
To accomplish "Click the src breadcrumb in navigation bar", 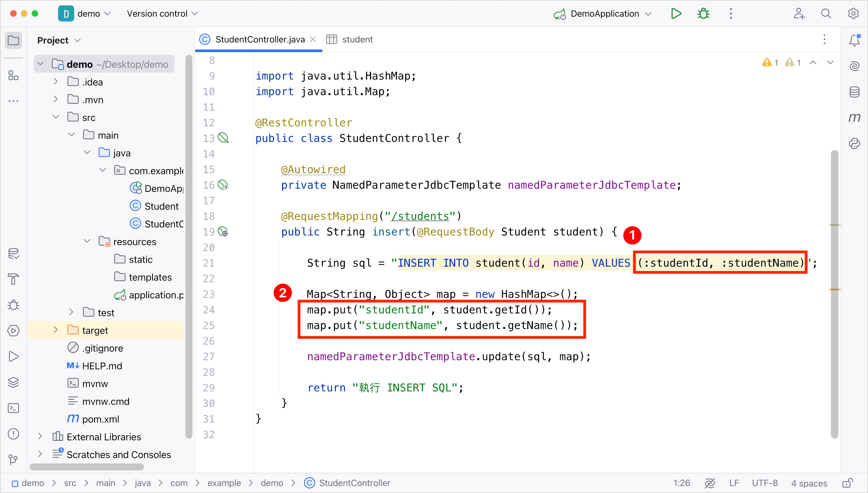I will 70,483.
